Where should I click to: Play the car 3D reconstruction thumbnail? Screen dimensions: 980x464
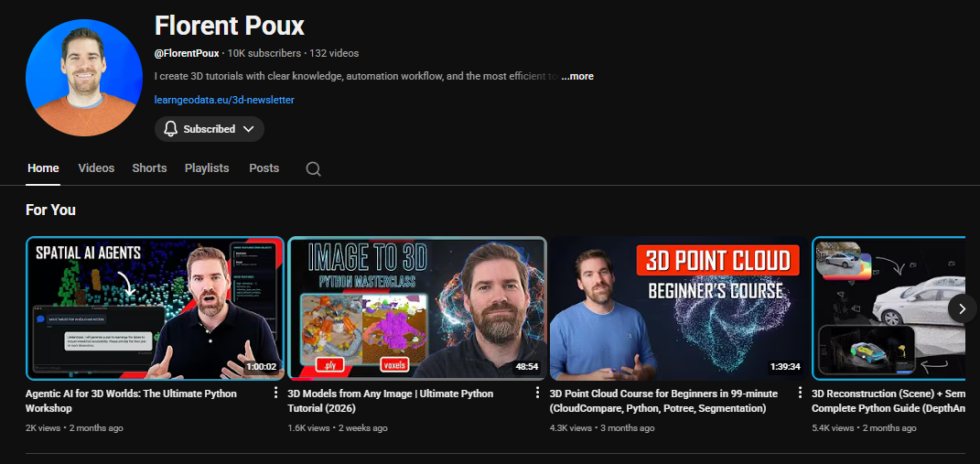pos(888,308)
